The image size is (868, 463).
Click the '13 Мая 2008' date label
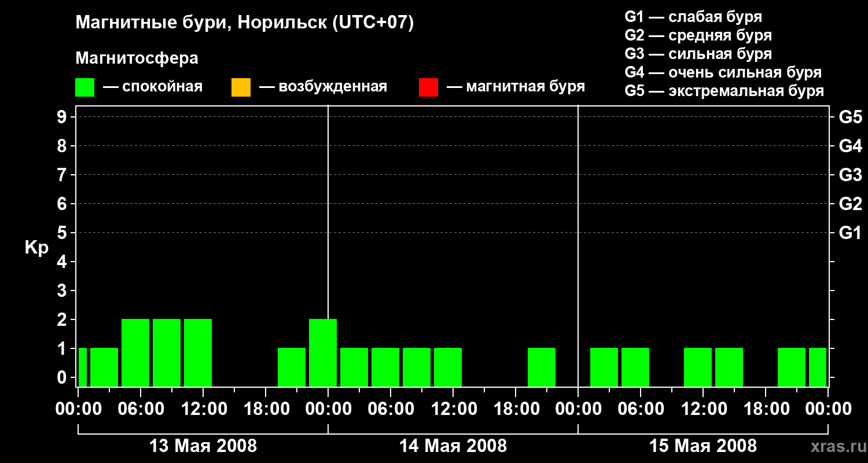(203, 446)
